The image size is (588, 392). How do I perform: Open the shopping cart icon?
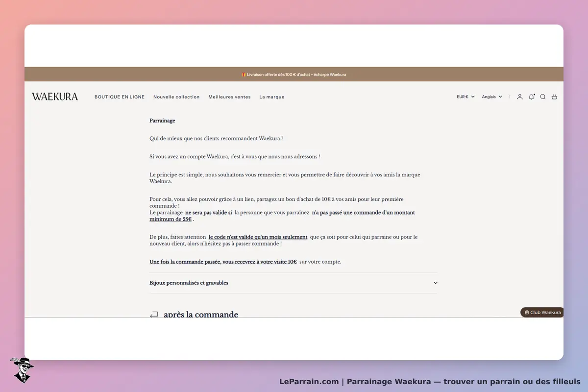[x=554, y=97]
